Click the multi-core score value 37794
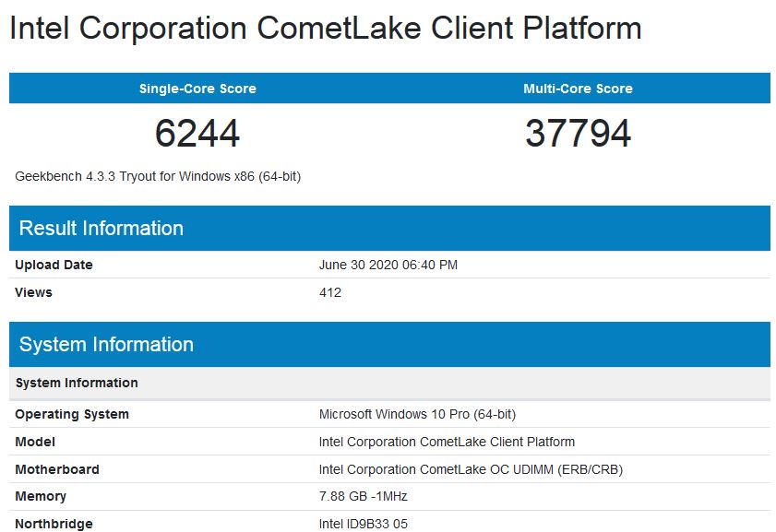Image resolution: width=776 pixels, height=532 pixels. coord(578,134)
